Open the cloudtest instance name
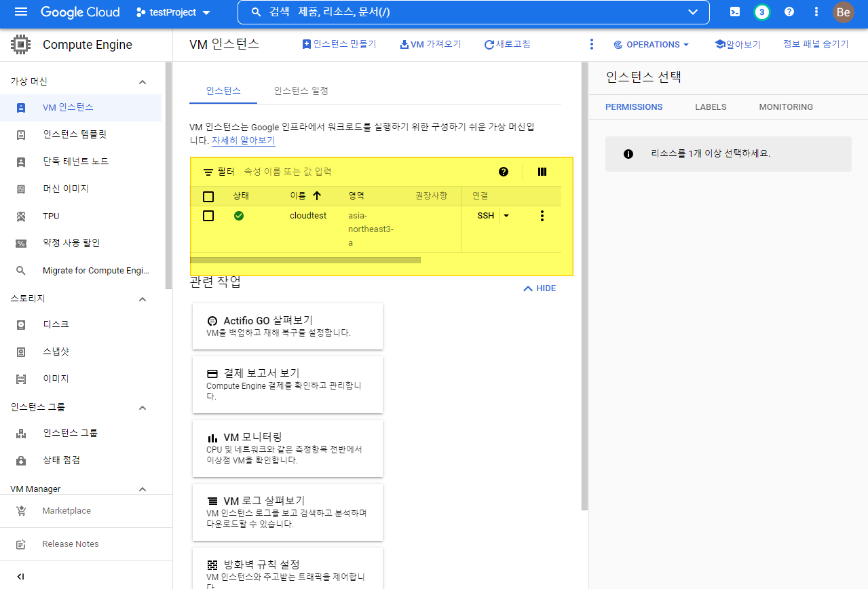 tap(308, 216)
